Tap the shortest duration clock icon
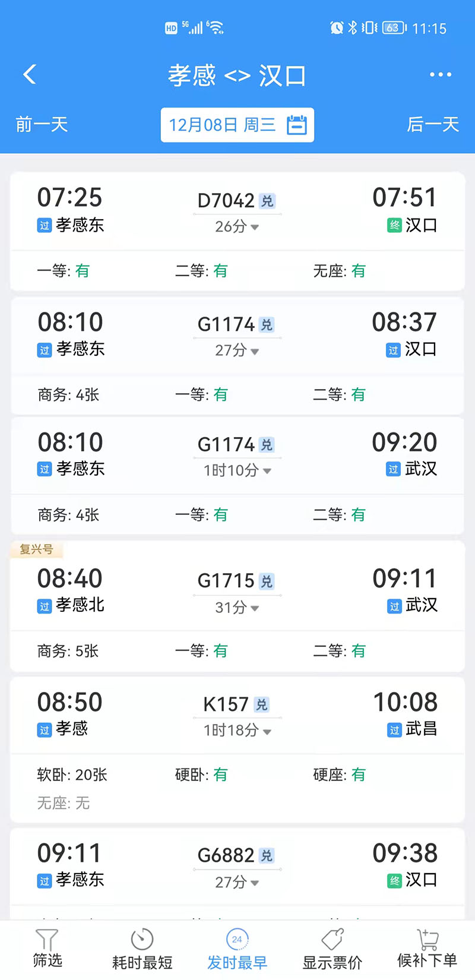 point(142,940)
